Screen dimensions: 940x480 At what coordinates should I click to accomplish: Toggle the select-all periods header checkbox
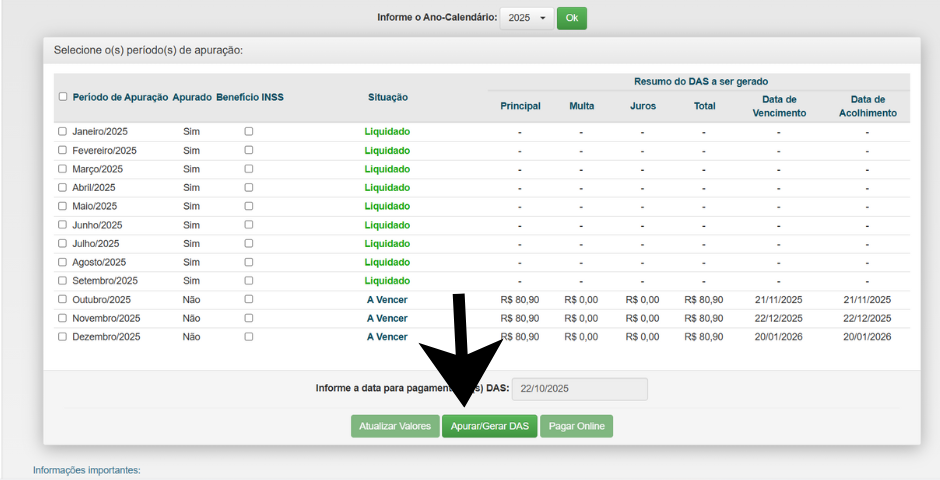(63, 97)
